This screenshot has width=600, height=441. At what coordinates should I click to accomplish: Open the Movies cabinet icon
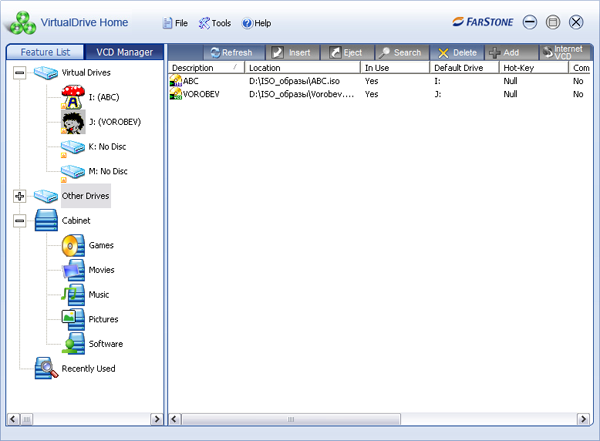tap(73, 270)
